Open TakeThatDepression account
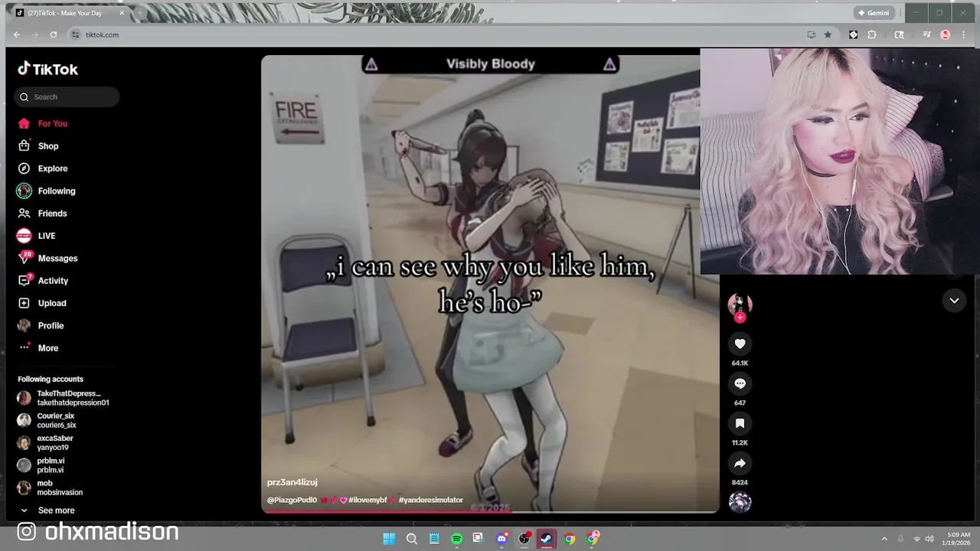The height and width of the screenshot is (551, 980). [x=63, y=398]
